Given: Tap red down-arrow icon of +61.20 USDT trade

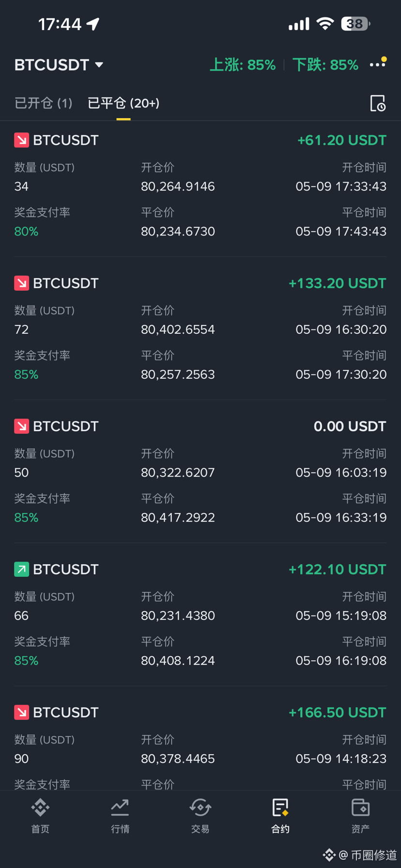Looking at the screenshot, I should [21, 140].
